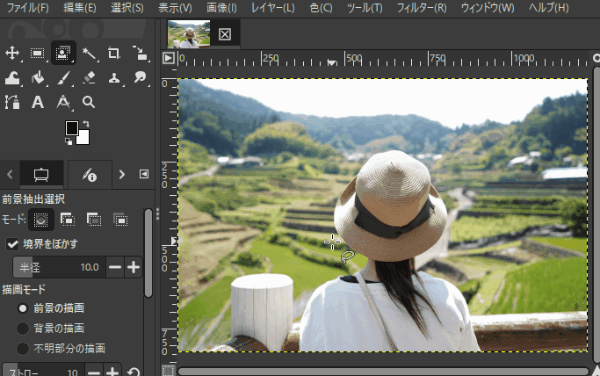
Task: Select the Move tool
Action: click(12, 53)
